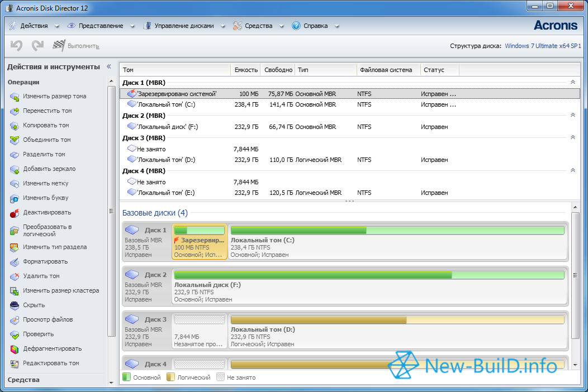This screenshot has height=392, width=588.
Task: Select Зарезервир... partition block on Диск 1
Action: (x=200, y=242)
